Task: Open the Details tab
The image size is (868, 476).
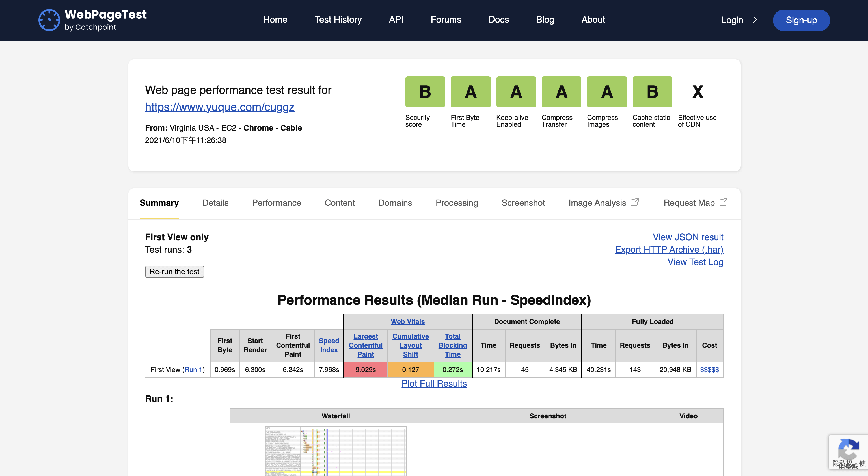Action: pyautogui.click(x=215, y=203)
